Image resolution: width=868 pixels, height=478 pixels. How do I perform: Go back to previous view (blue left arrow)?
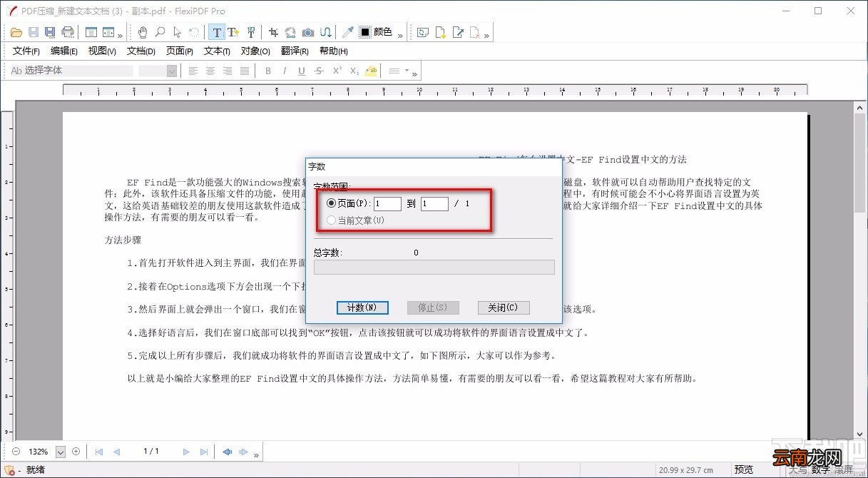[227, 452]
